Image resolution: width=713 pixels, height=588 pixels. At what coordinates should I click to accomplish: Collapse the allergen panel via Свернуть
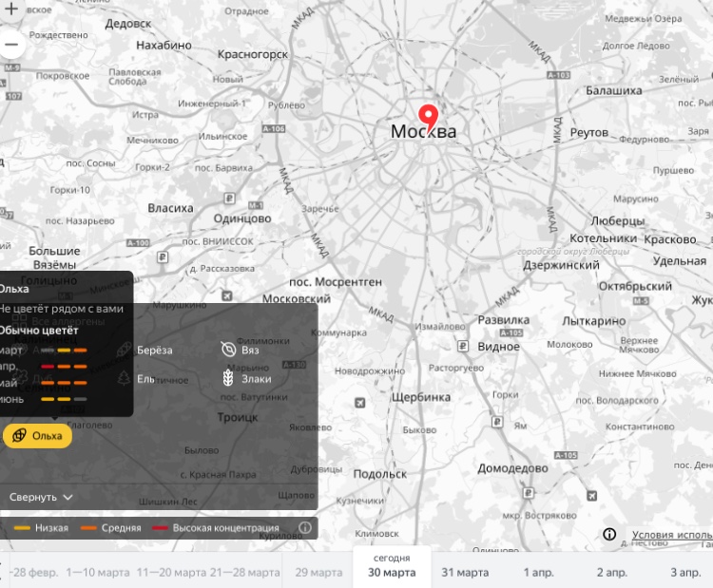pyautogui.click(x=34, y=497)
